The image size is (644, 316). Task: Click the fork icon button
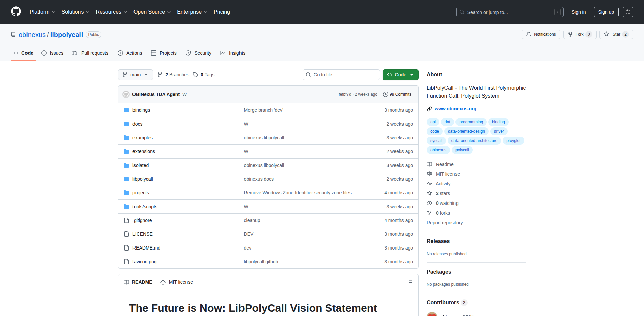point(570,34)
